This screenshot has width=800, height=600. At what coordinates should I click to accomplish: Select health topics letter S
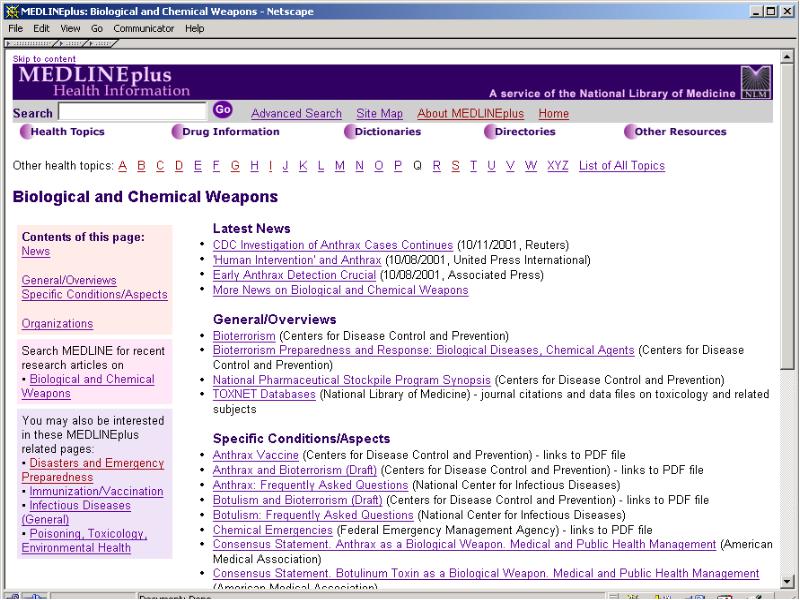tap(456, 166)
